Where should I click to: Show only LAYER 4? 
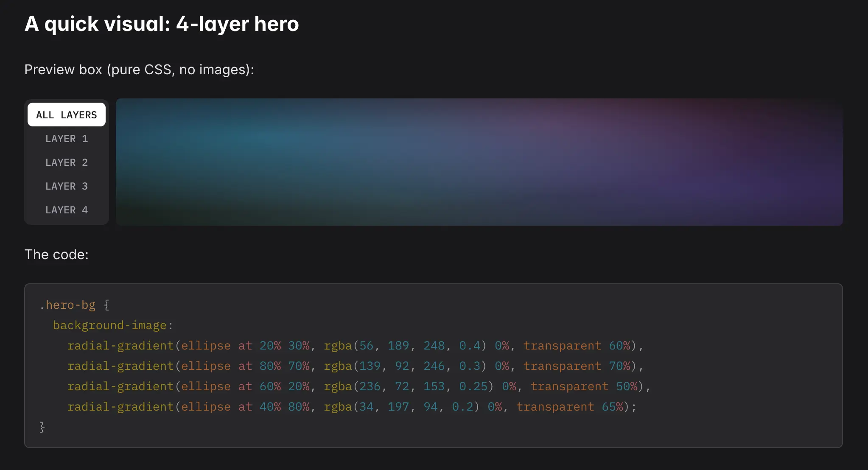[x=66, y=210]
